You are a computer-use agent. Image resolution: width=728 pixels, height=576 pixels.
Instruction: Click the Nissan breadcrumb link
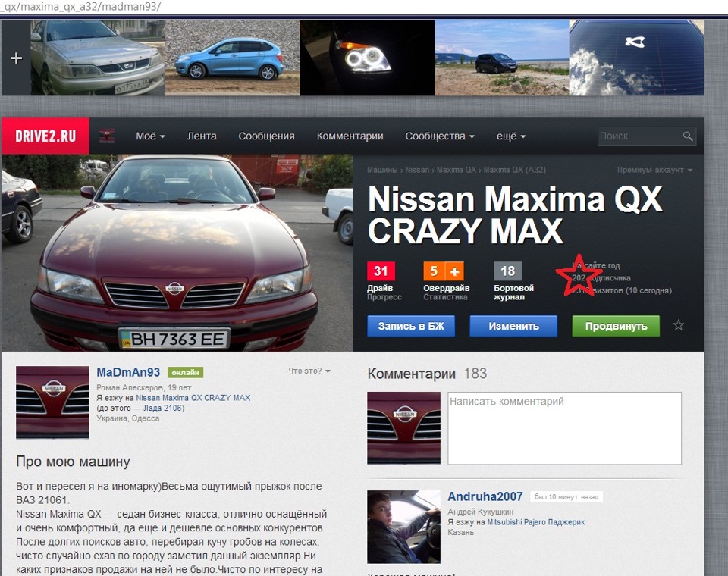[417, 170]
